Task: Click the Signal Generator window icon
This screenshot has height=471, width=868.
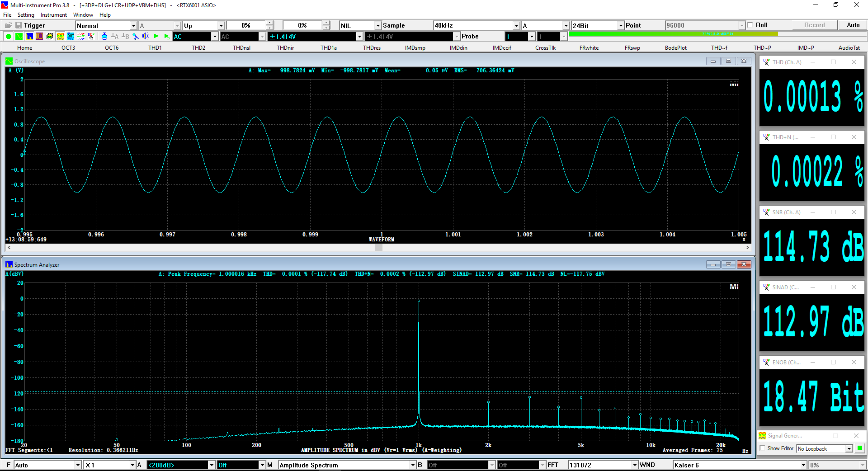Action: point(762,436)
